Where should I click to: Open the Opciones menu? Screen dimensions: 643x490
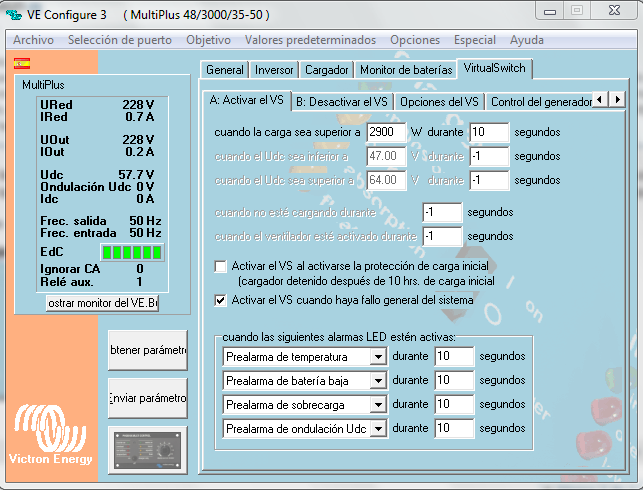click(x=415, y=40)
